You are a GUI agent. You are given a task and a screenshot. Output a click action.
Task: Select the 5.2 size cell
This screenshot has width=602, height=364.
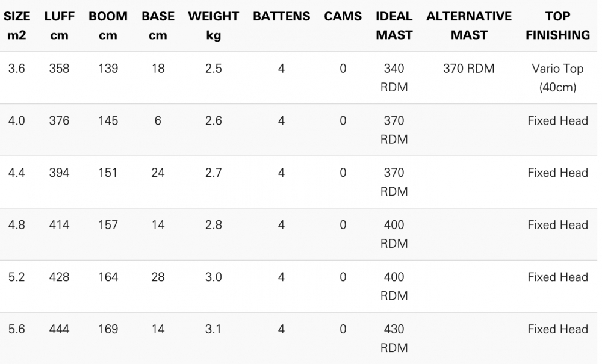(x=17, y=277)
